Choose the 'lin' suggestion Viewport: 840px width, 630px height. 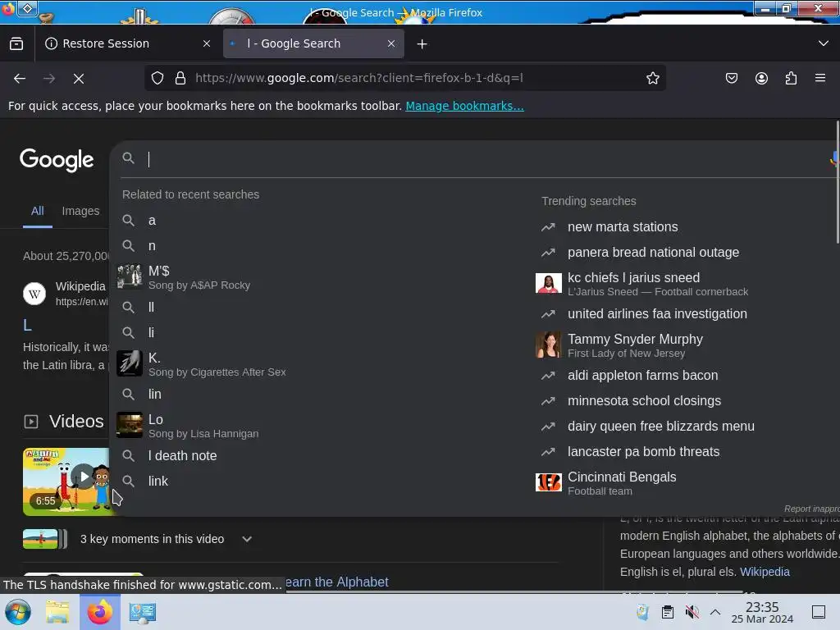(322, 395)
